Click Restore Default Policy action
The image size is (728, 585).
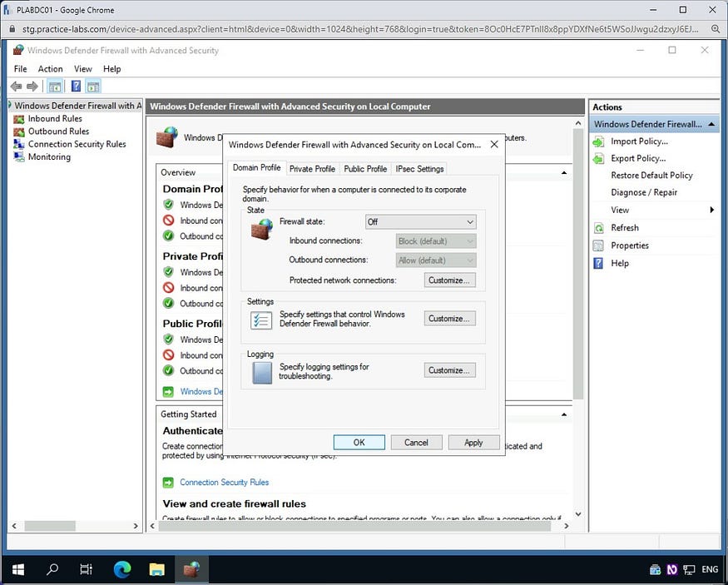651,176
